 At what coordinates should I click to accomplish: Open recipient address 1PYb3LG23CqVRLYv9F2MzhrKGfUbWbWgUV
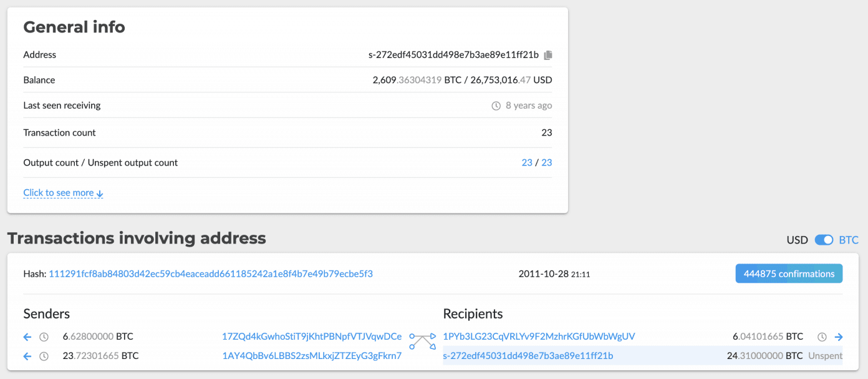click(539, 337)
